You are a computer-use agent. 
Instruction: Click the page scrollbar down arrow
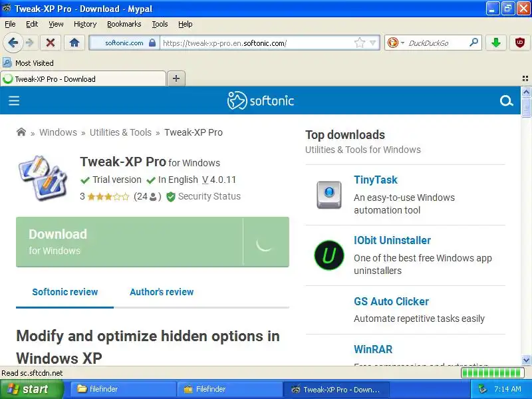click(x=526, y=360)
